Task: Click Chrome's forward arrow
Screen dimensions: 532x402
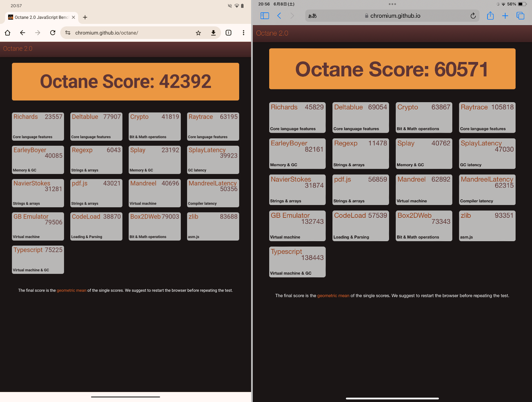Action: pyautogui.click(x=37, y=32)
